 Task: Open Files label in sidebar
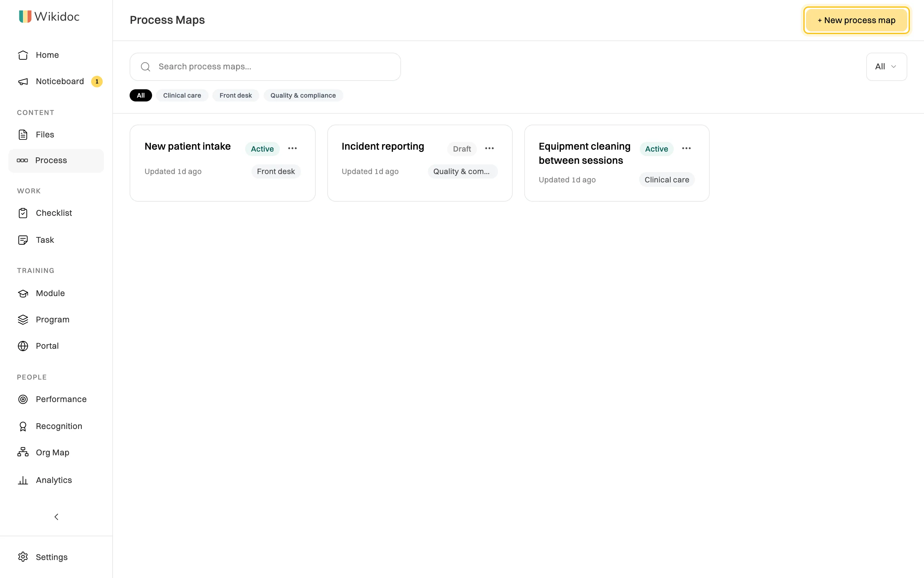[x=45, y=135]
